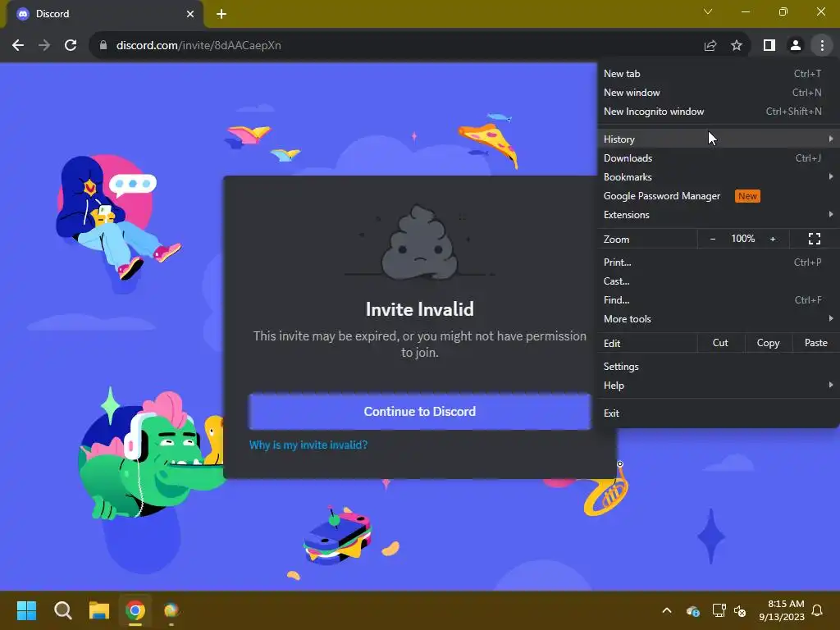Click the OneDrive cloud tray icon
This screenshot has width=840, height=630.
[692, 610]
